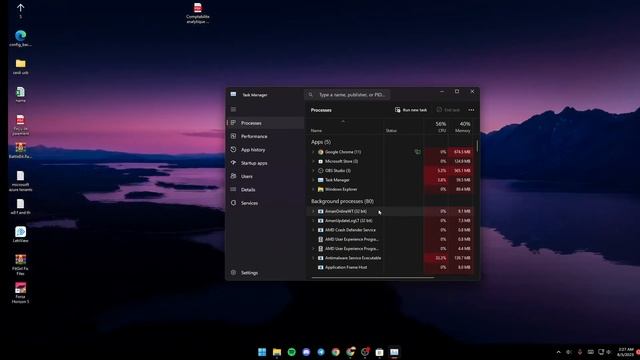Screen dimensions: 640x360
Task: Click the End task button
Action: coord(448,110)
